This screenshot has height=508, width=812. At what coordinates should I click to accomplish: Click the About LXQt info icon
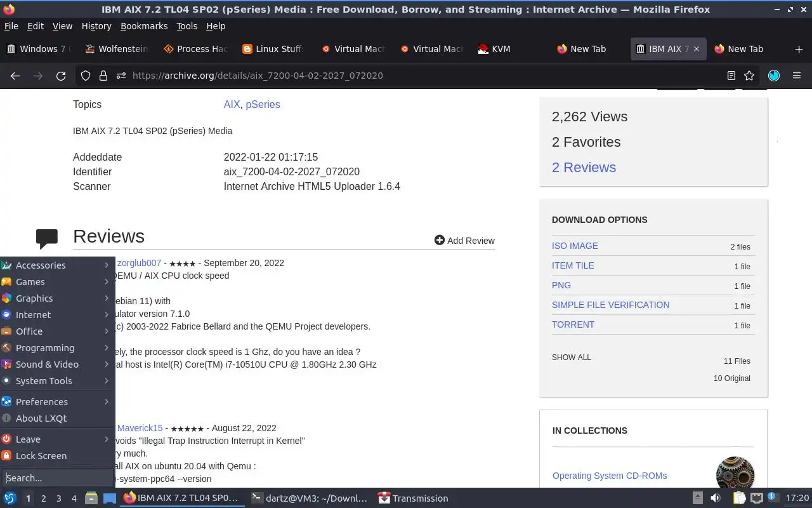tap(6, 418)
